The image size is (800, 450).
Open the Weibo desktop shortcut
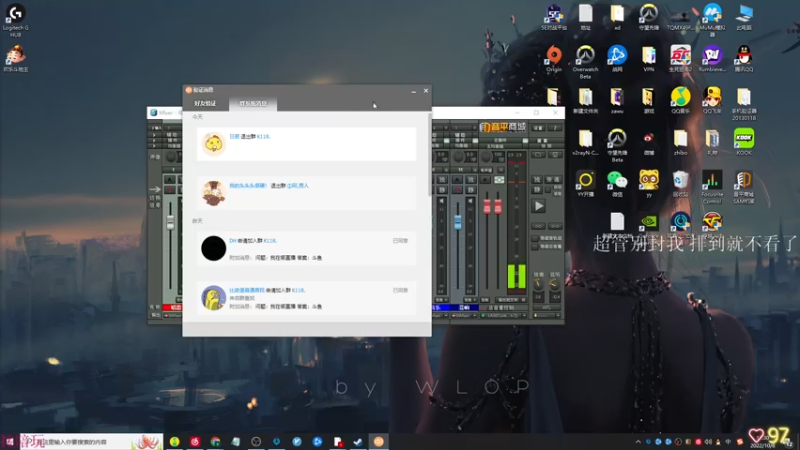coord(648,141)
